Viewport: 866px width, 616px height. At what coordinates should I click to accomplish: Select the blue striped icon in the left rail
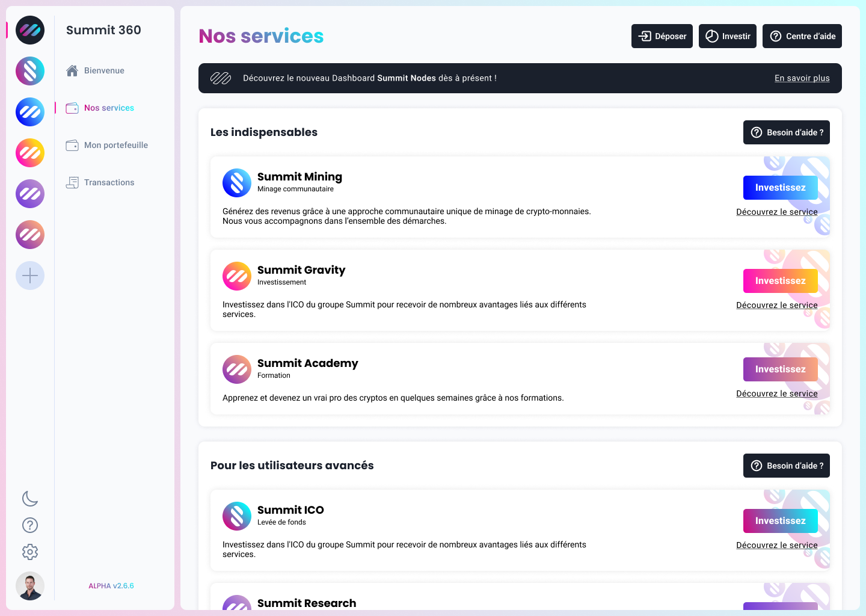click(30, 112)
